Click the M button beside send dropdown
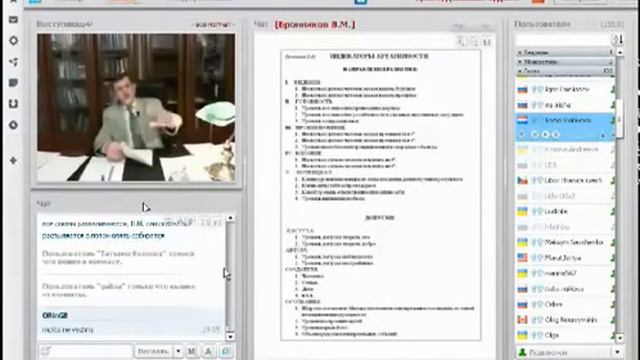Screen dimensions: 640x360 192,351
